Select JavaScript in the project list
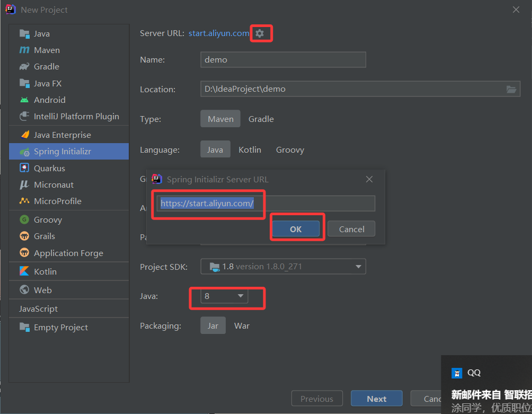The height and width of the screenshot is (414, 532). (69, 309)
